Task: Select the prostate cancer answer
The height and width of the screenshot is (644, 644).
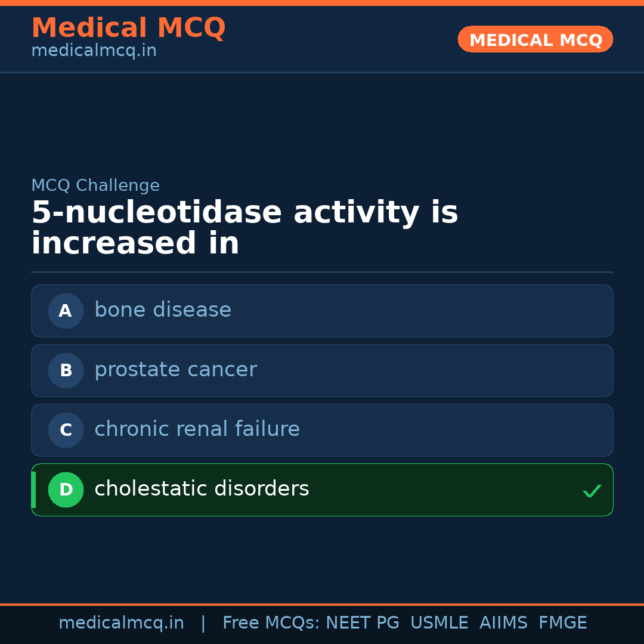Action: point(175,370)
